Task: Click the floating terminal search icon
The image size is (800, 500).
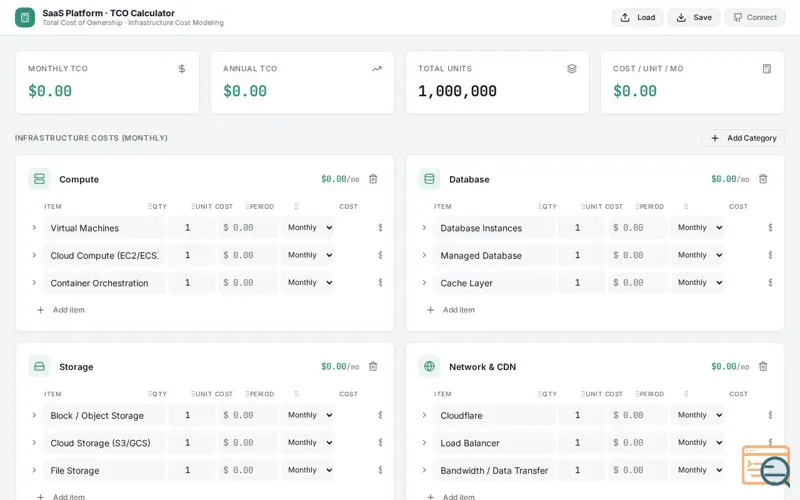Action: 766,465
